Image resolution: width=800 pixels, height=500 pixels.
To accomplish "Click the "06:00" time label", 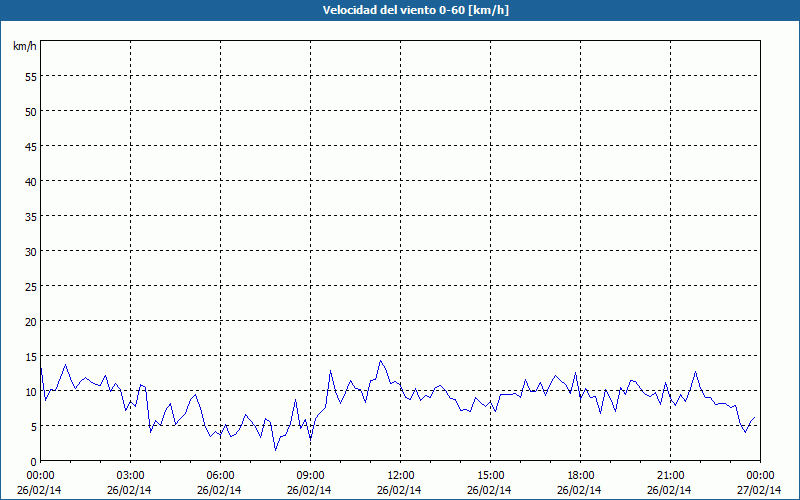I will click(220, 476).
